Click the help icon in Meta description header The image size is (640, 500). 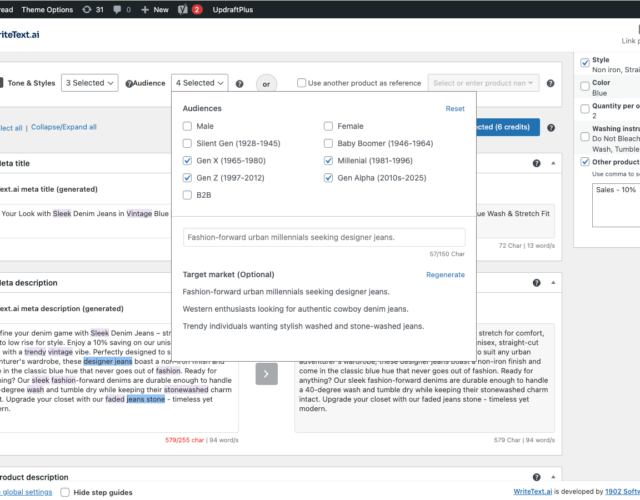536,283
